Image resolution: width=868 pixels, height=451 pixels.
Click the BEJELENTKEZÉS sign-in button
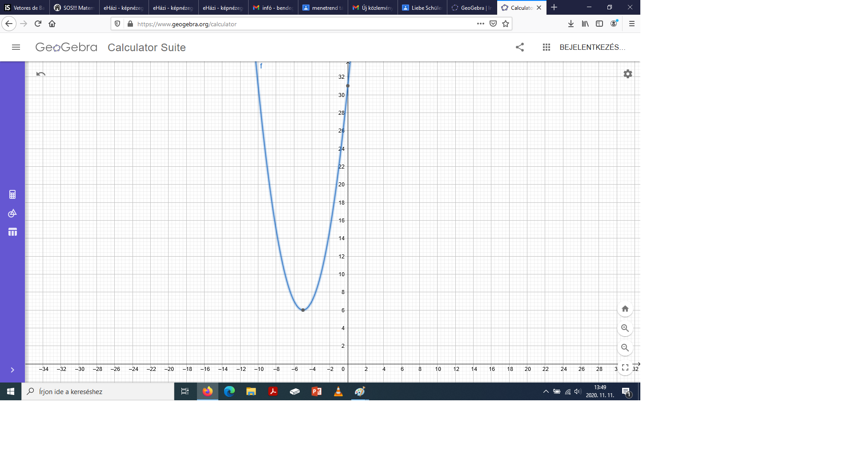592,47
